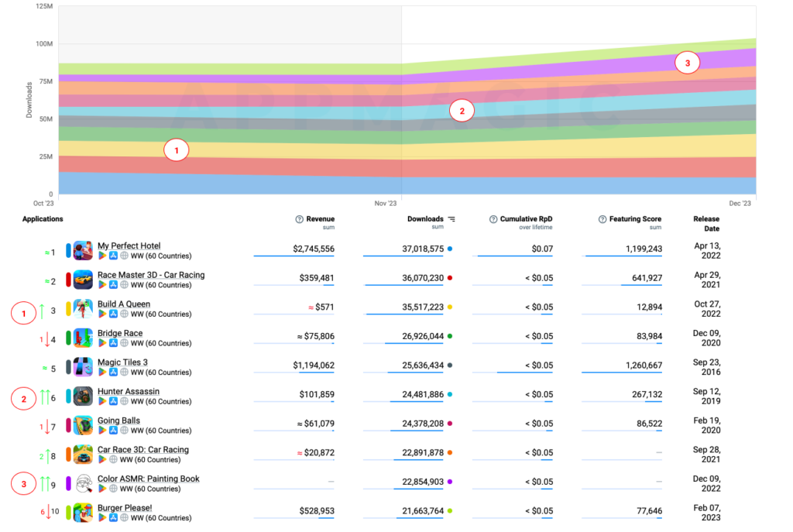
Task: Click the Magic Tiles 3 app icon
Action: pyautogui.click(x=84, y=367)
